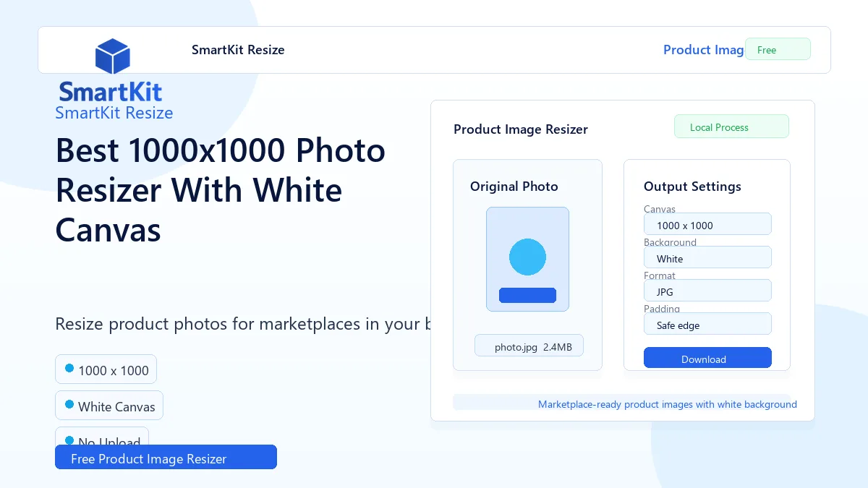Click the photo.jpg 2.4MB file chip
868x488 pixels.
pos(529,346)
